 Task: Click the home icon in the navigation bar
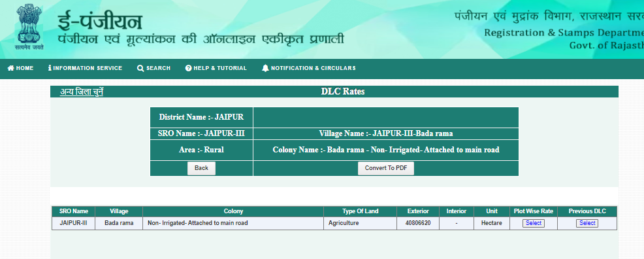(11, 68)
